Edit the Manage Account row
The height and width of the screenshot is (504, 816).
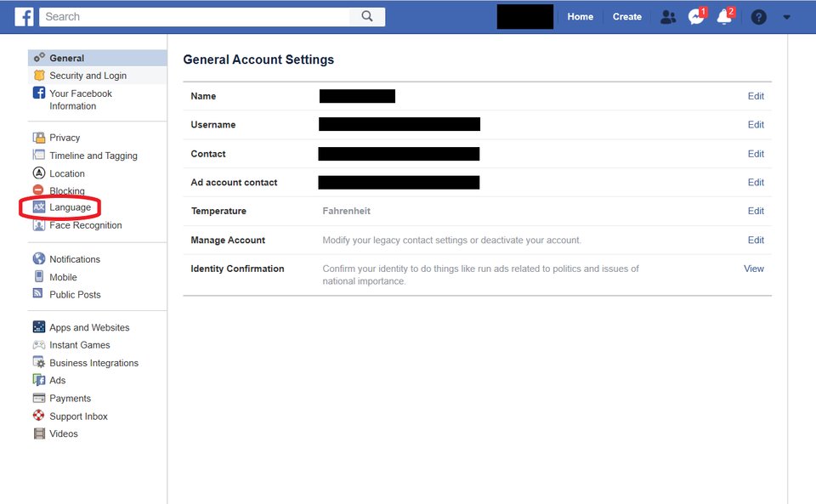[x=756, y=240]
